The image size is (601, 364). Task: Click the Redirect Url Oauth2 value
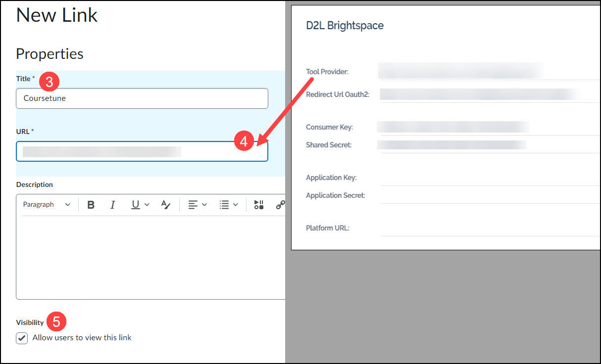(x=490, y=94)
